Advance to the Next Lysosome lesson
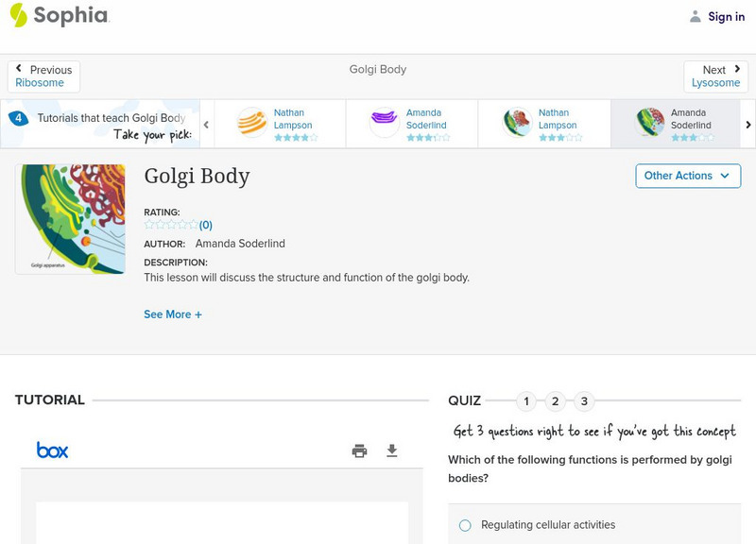 pyautogui.click(x=715, y=76)
